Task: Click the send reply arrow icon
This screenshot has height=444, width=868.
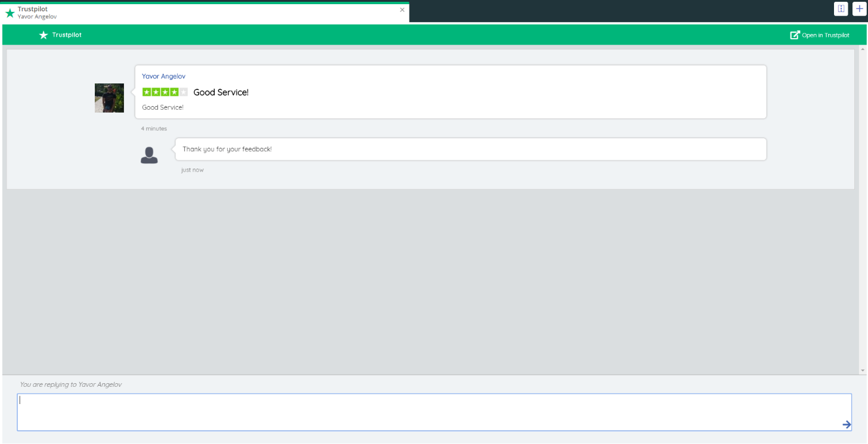Action: 846,424
